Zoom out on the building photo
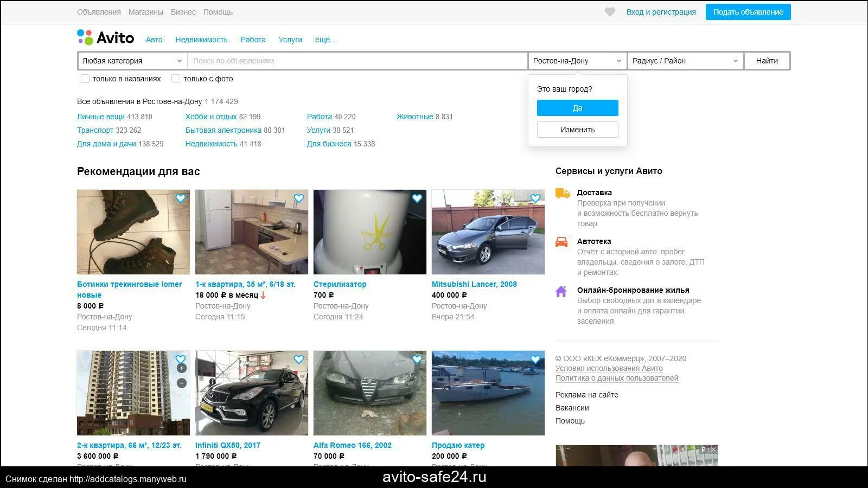The width and height of the screenshot is (868, 488). pyautogui.click(x=182, y=383)
